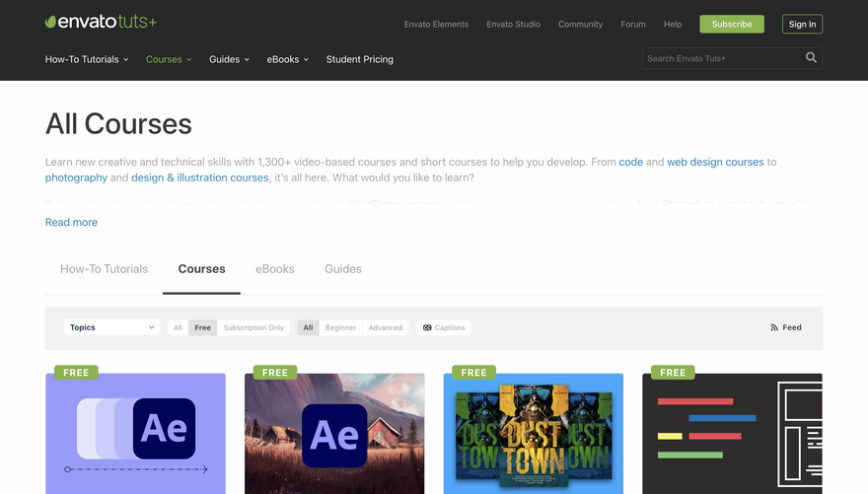Open the barn landscape After Effects course
The height and width of the screenshot is (494, 868).
coord(334,434)
